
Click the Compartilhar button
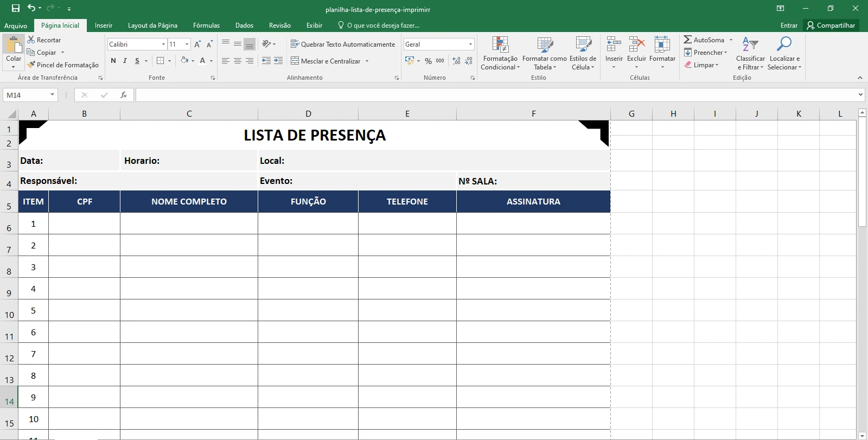831,25
